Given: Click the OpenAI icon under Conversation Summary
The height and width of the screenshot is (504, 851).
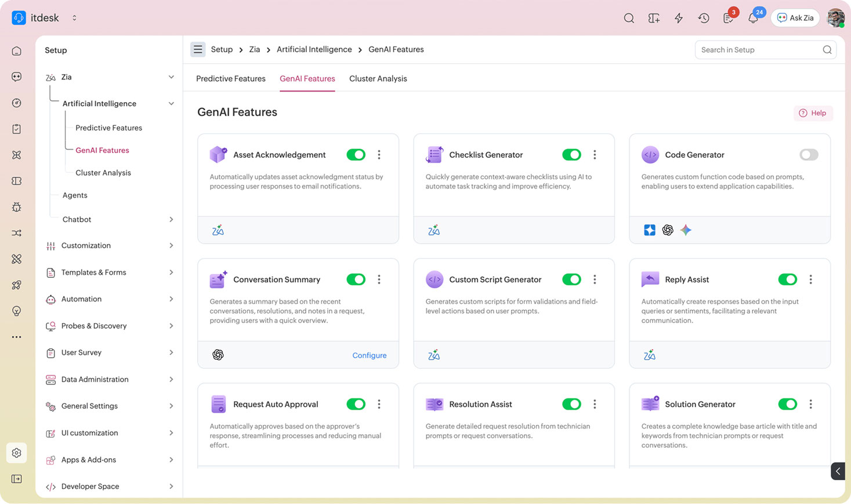Looking at the screenshot, I should (218, 355).
